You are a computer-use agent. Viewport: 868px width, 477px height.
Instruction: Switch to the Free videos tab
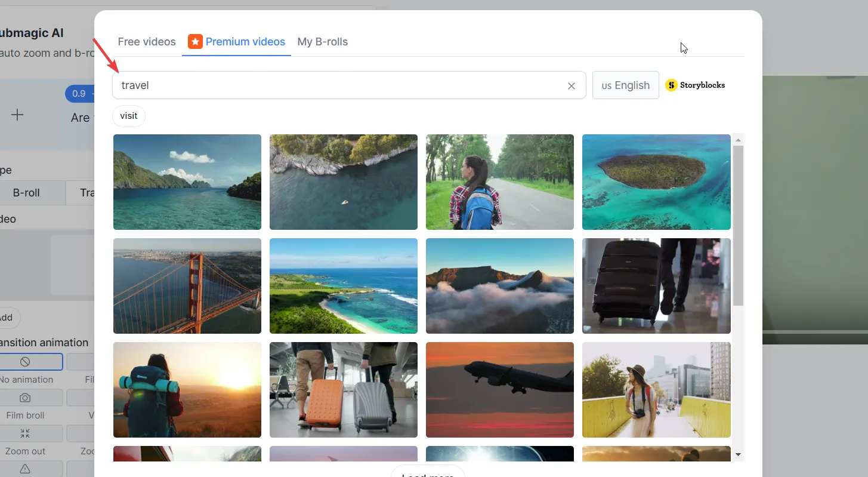tap(147, 42)
